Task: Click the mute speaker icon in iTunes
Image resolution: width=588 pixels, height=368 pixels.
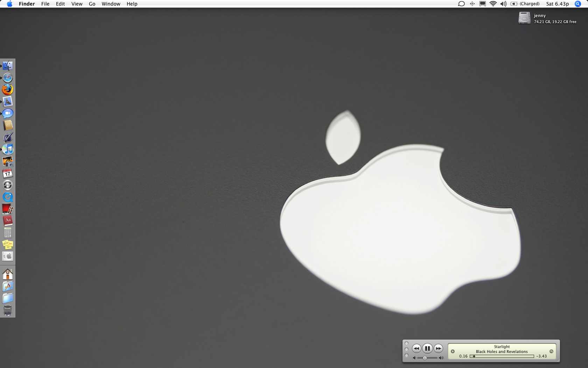Action: (x=414, y=358)
